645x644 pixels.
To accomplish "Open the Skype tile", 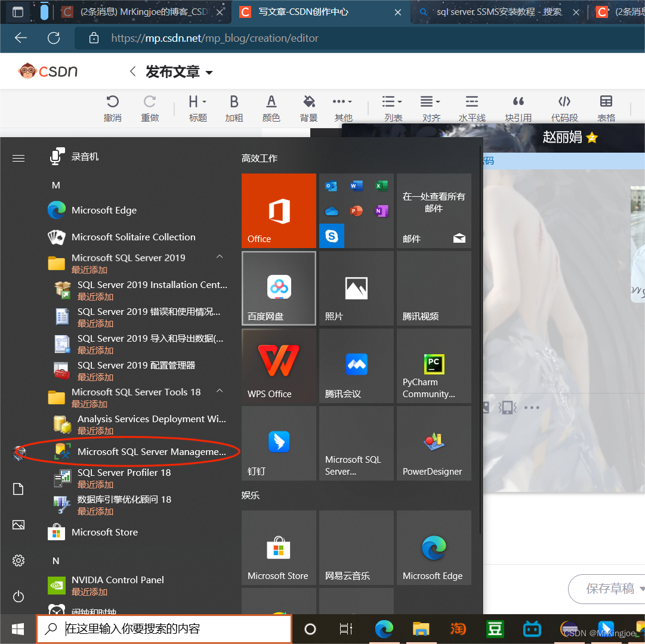I will tap(332, 236).
